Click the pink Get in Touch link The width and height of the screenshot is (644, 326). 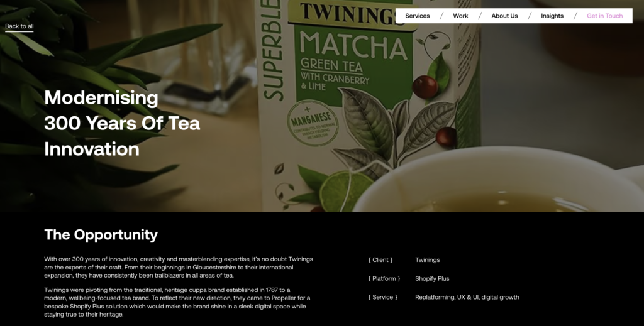(x=604, y=16)
